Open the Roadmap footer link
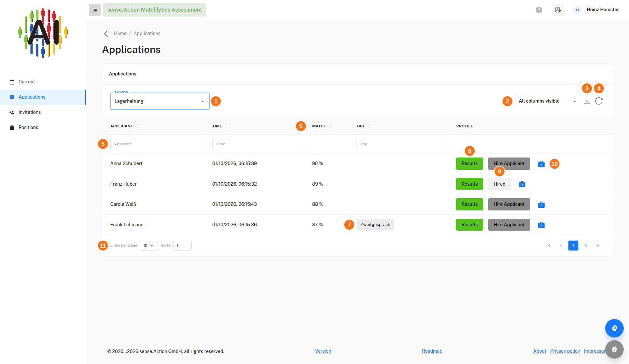This screenshot has width=629, height=364. pos(432,351)
